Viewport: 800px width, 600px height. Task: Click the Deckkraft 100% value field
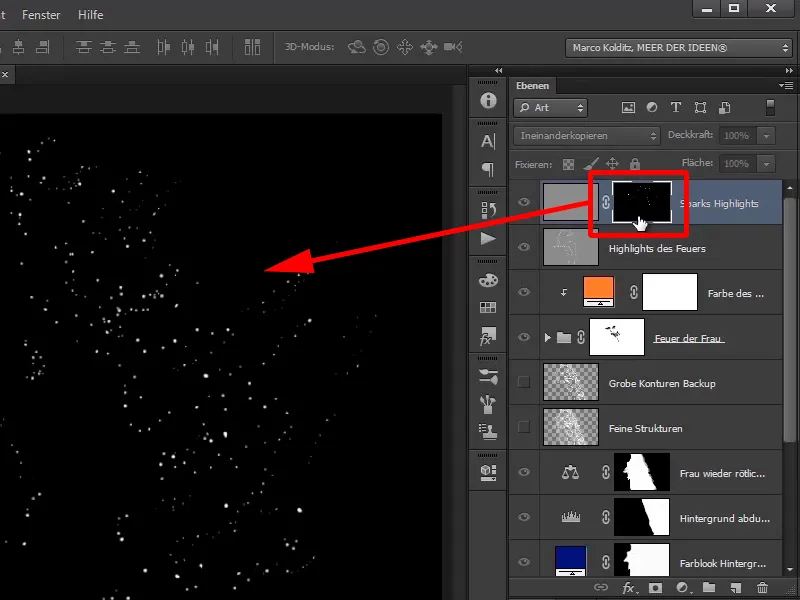pos(737,136)
